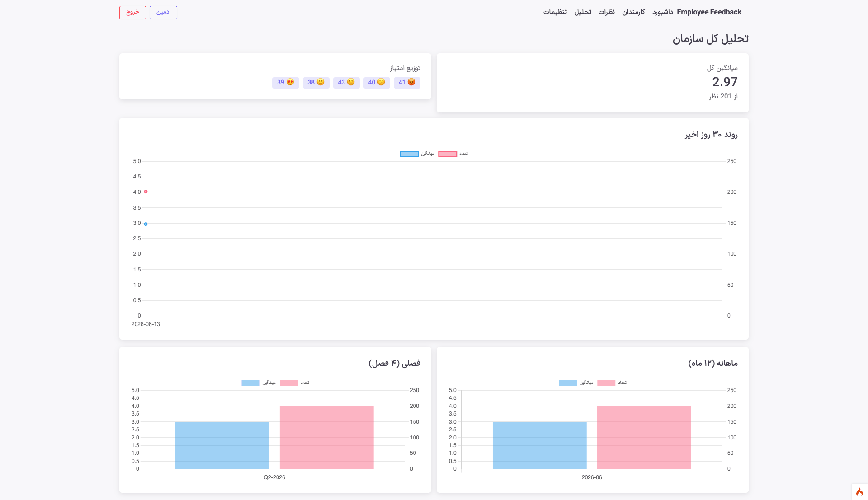
Task: Click the 'میانگین کل' card label
Action: point(722,68)
